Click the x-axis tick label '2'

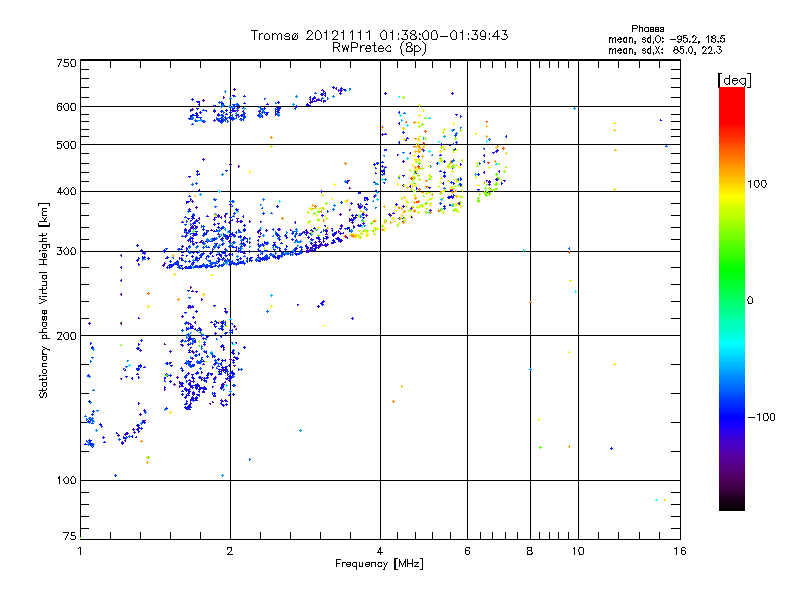click(x=230, y=551)
